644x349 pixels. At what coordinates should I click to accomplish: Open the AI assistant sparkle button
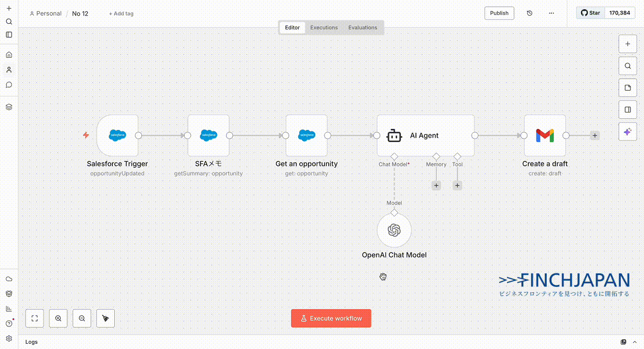tap(628, 132)
